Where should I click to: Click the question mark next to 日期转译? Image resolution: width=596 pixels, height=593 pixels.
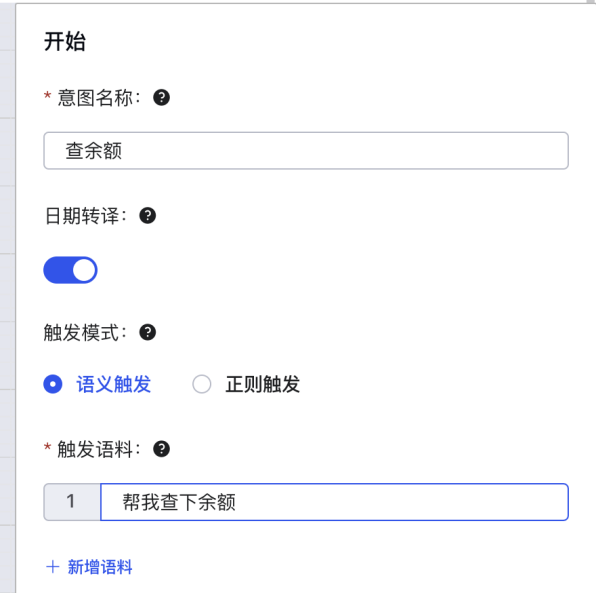[x=147, y=216]
